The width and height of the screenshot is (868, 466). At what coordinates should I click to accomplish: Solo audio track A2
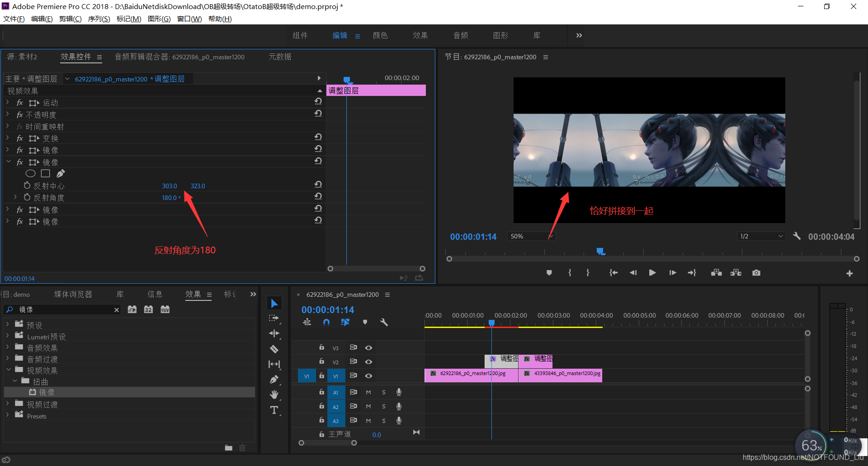click(x=384, y=407)
